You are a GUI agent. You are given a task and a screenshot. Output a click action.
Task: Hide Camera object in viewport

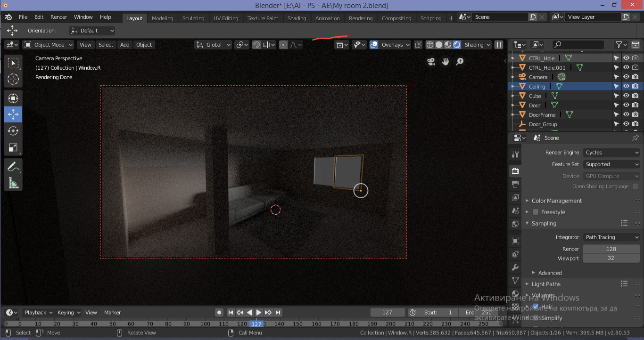(x=626, y=77)
